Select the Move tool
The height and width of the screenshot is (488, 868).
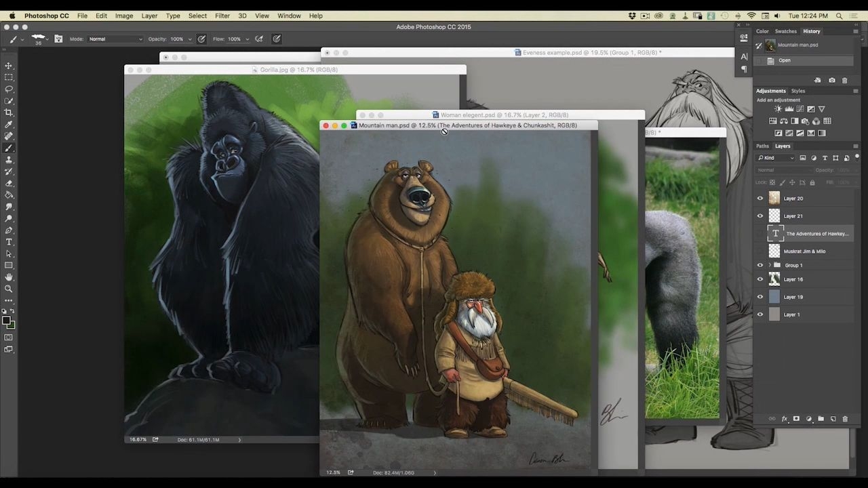[9, 66]
